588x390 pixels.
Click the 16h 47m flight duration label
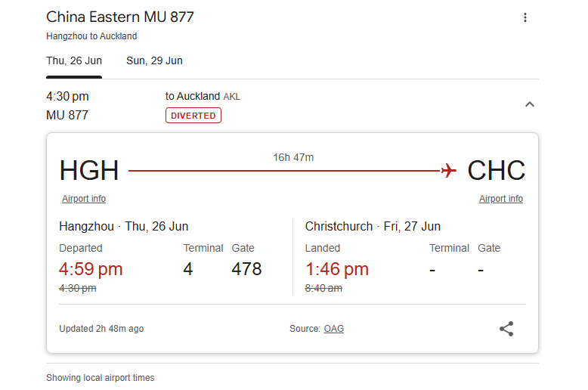(293, 157)
